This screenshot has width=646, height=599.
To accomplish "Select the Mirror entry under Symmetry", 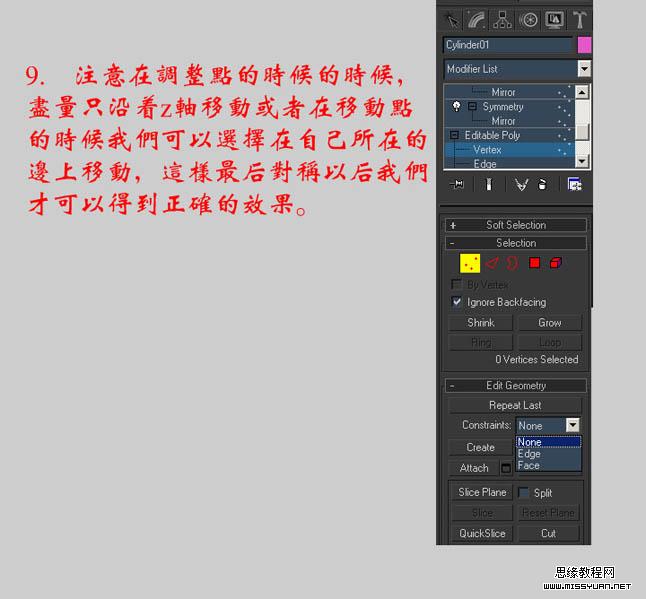I will [503, 121].
